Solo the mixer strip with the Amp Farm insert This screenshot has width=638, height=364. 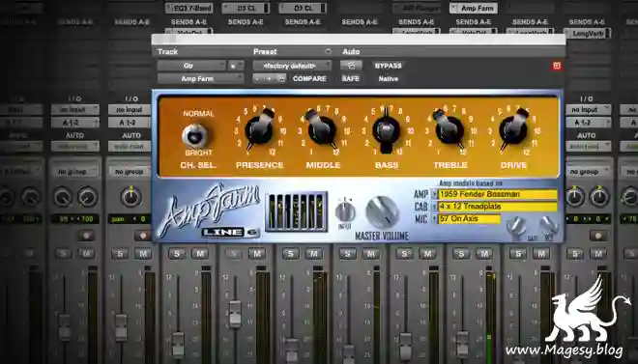point(461,254)
